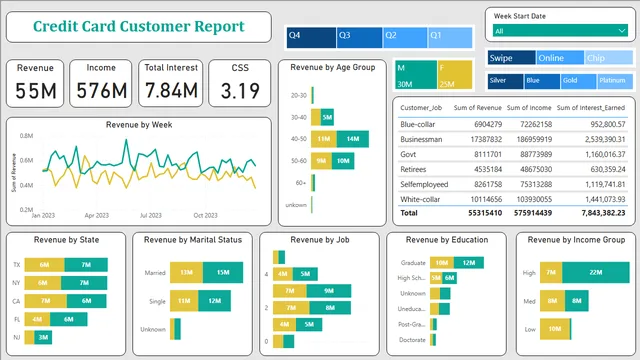Click the 14M bar in age 40-50

(353, 139)
